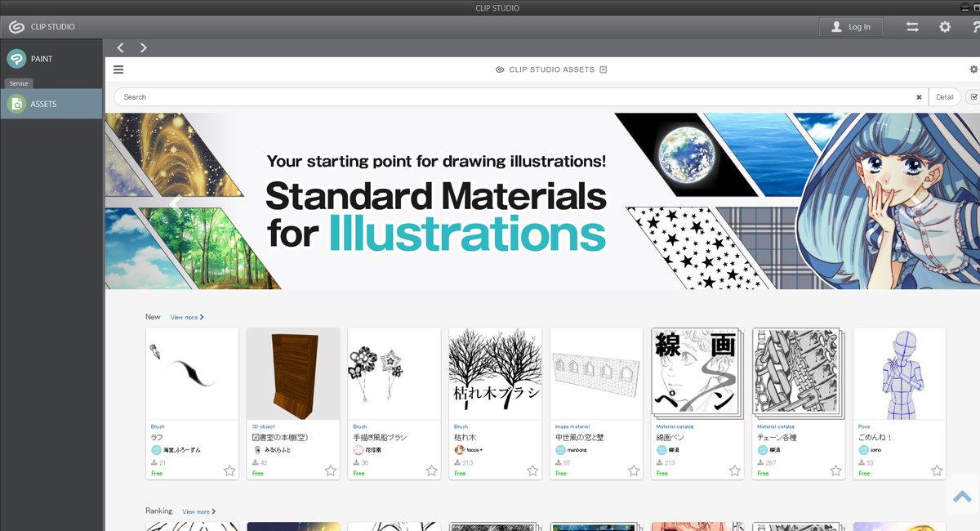Expand the CLIP STUDIO ASSETS dropdown
980x531 pixels.
pos(604,69)
